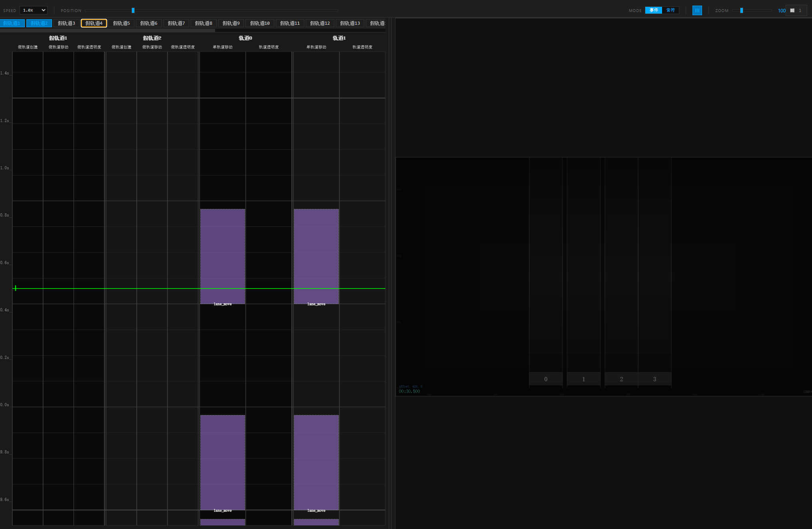
Task: Click the 00:30.500 timestamp in preview
Action: 409,391
